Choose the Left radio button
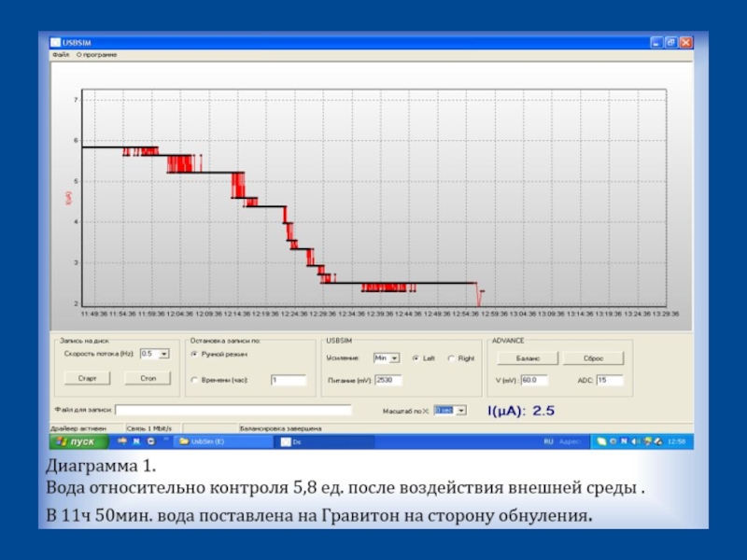 [x=416, y=357]
